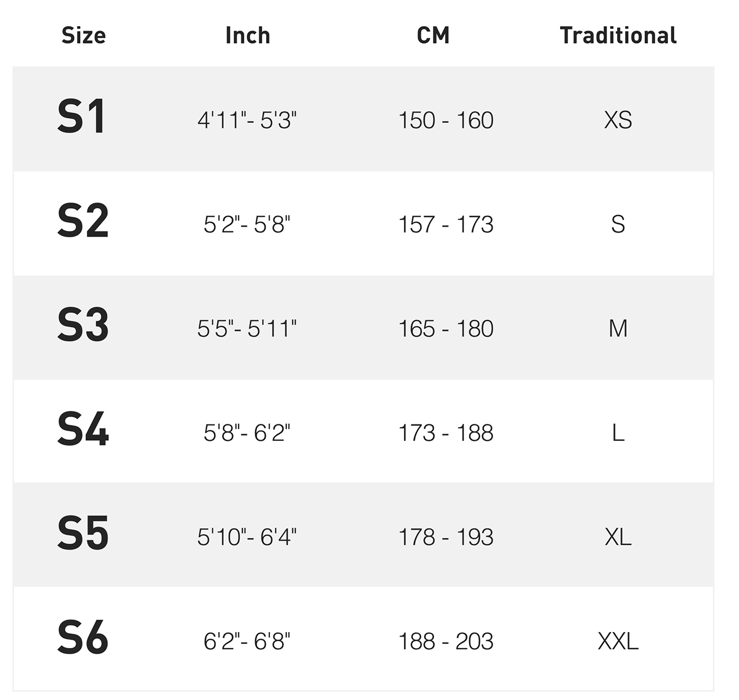Click the 157 - 173 CM cell

[x=446, y=225]
